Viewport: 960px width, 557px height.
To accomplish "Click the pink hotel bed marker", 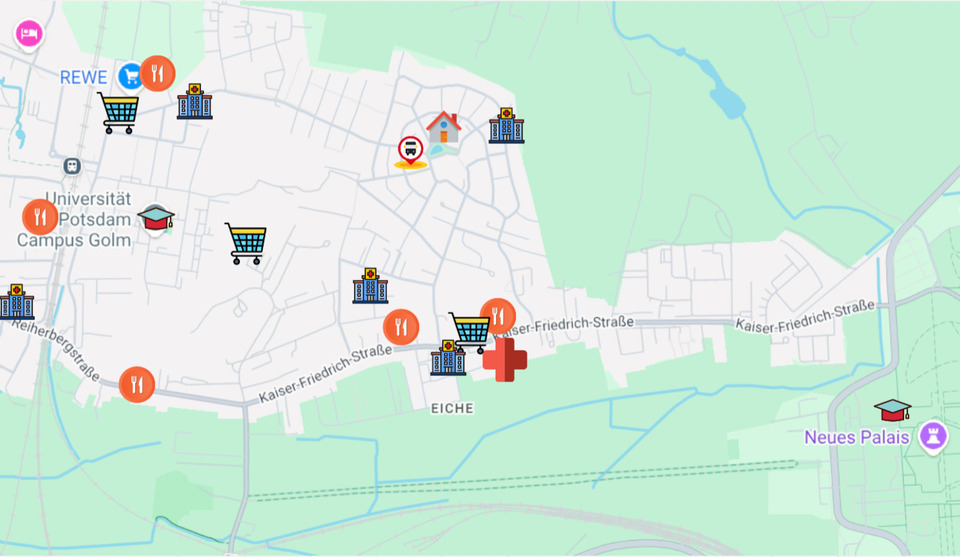I will click(x=29, y=33).
